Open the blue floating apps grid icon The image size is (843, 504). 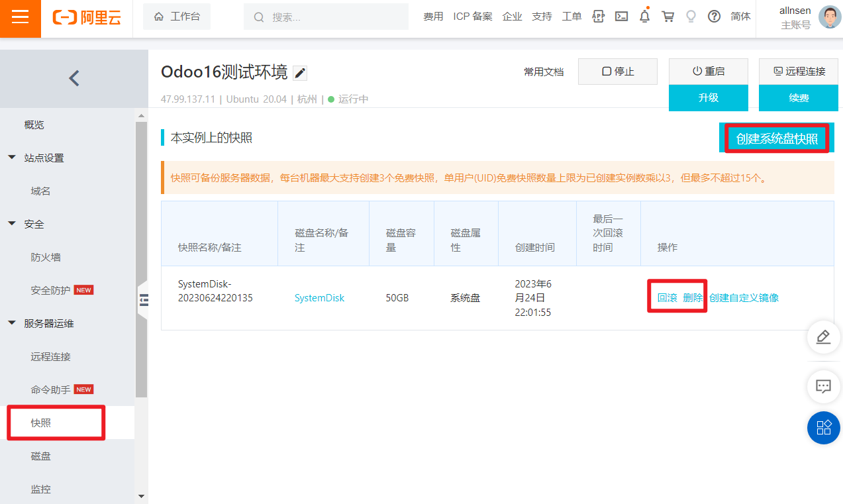823,428
